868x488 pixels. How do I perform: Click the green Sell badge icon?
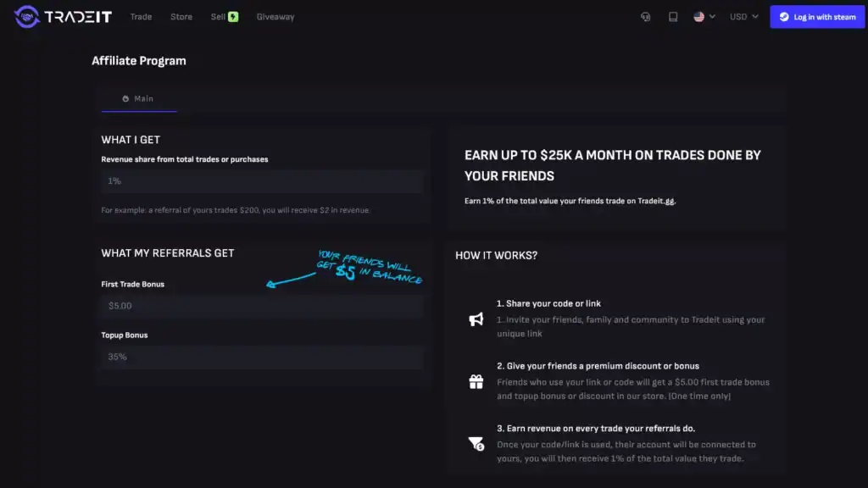233,17
